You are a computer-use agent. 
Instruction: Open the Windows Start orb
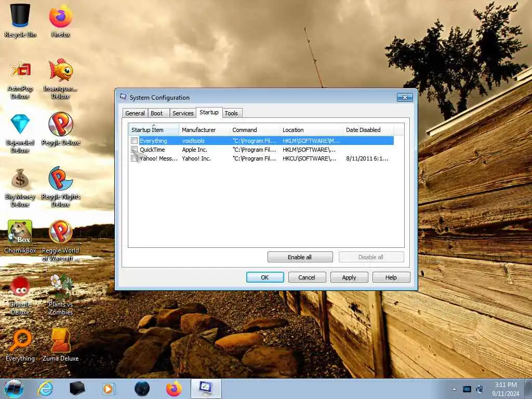tap(14, 389)
